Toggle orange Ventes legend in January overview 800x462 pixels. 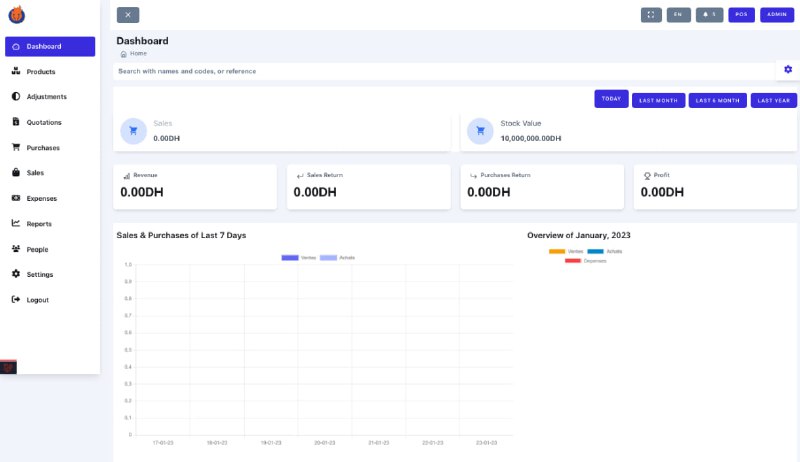click(x=566, y=251)
